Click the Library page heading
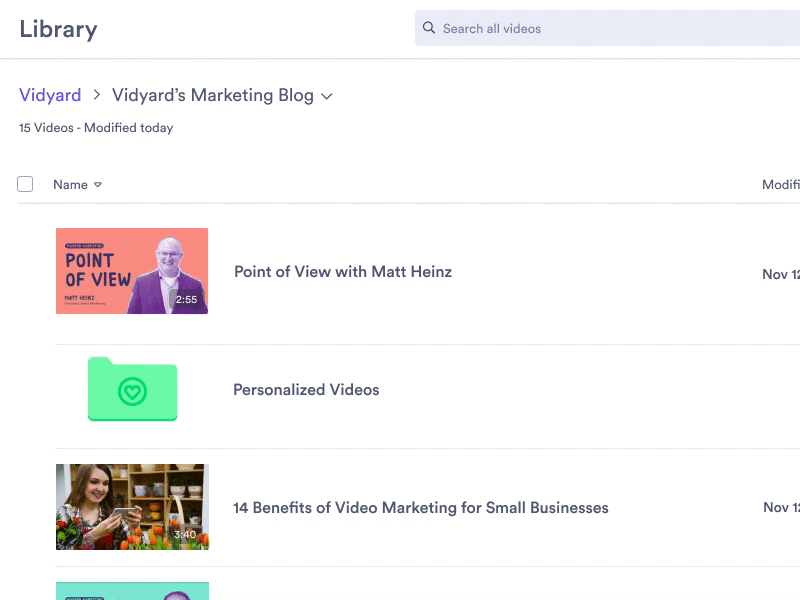800x600 pixels. (x=58, y=29)
